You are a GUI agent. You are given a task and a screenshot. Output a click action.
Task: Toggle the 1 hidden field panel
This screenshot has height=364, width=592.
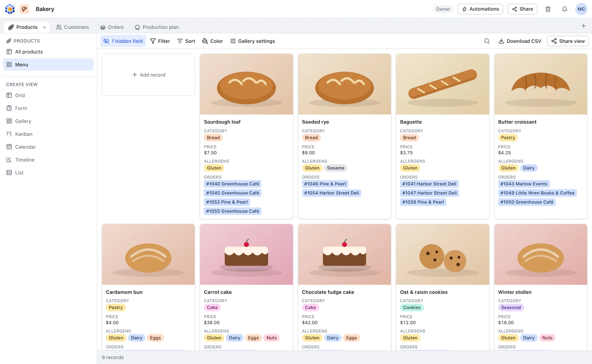[x=123, y=41]
